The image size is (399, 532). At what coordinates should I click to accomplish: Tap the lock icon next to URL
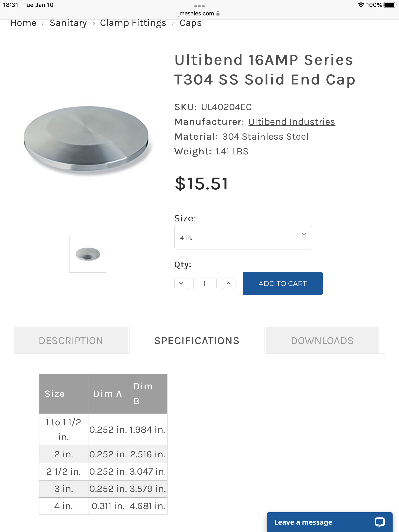[218, 13]
